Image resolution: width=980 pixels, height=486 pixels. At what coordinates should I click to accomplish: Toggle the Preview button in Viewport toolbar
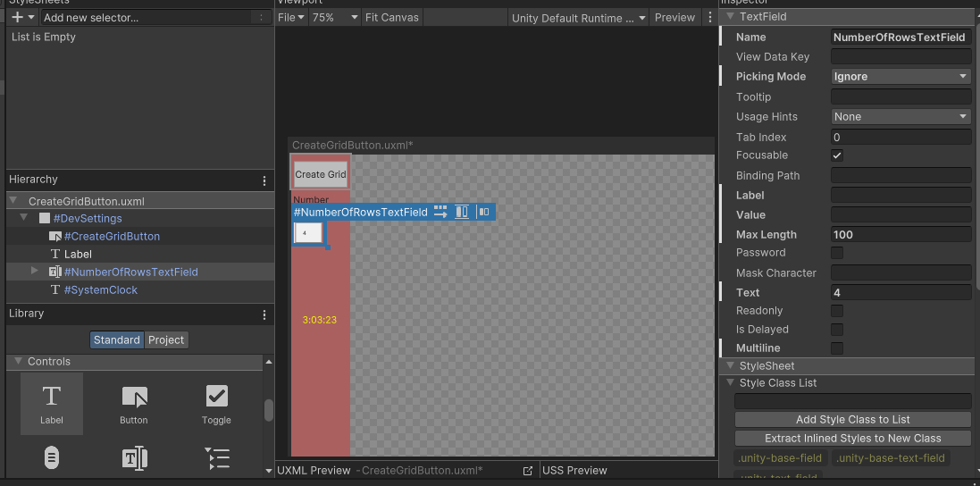coord(675,18)
